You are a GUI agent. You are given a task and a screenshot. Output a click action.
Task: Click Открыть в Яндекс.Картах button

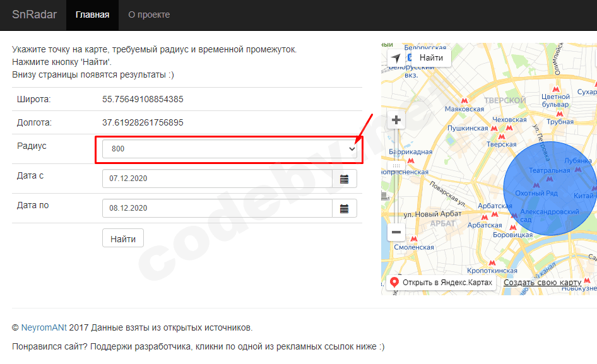441,283
